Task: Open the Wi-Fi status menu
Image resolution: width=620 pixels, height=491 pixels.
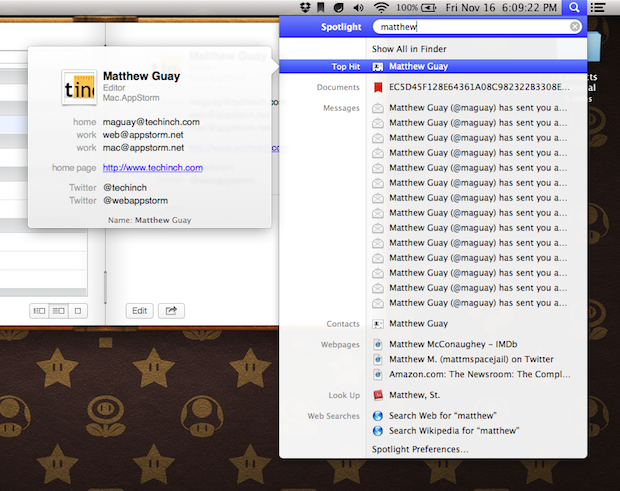Action: point(381,7)
